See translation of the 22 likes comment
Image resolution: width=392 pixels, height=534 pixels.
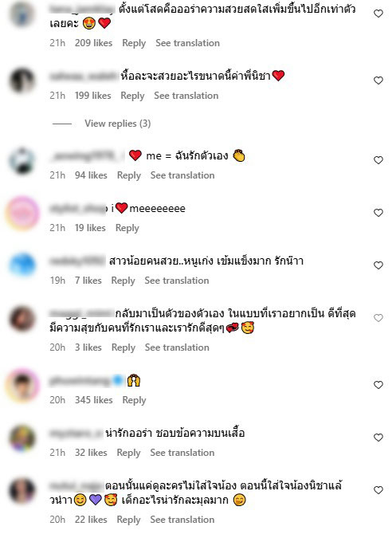pyautogui.click(x=182, y=520)
